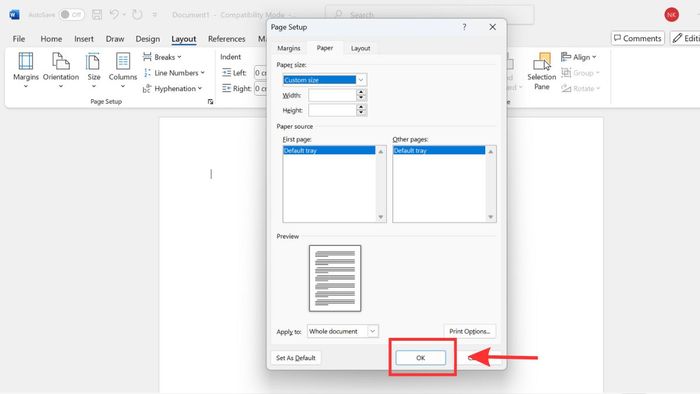The height and width of the screenshot is (394, 700).
Task: Select Default tray in Other pages list
Action: [x=439, y=150]
